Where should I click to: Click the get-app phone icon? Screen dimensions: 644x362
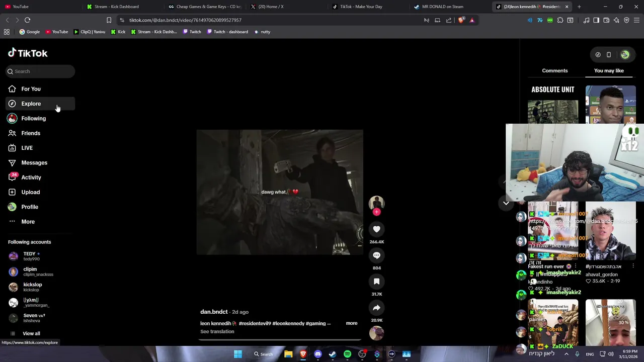(x=608, y=55)
